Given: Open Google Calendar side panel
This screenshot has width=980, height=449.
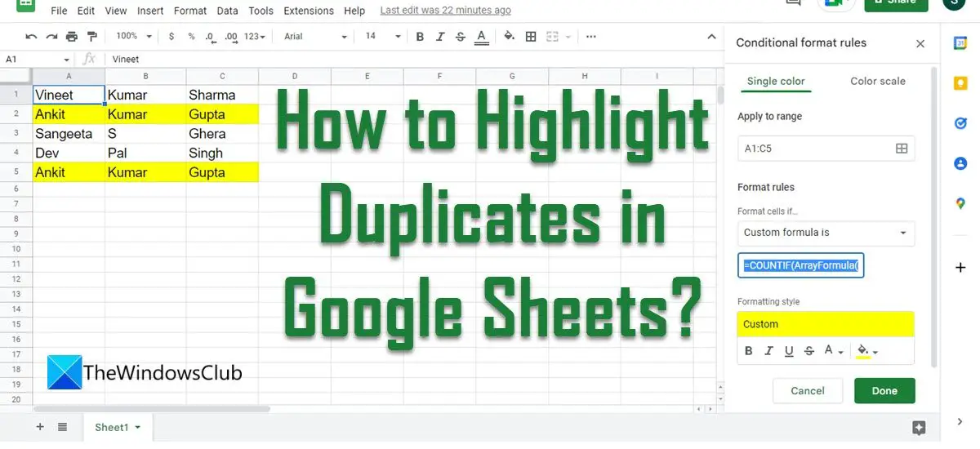Looking at the screenshot, I should pyautogui.click(x=960, y=44).
